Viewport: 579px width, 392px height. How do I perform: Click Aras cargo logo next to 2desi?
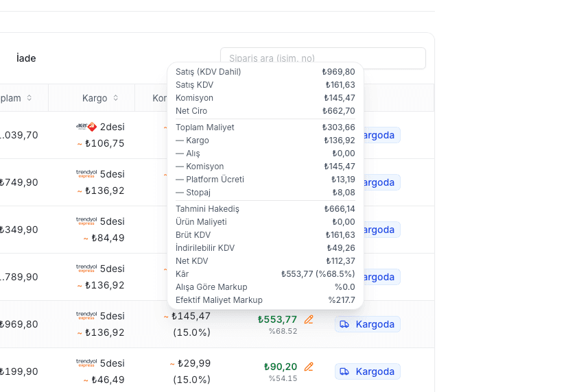[x=86, y=127]
